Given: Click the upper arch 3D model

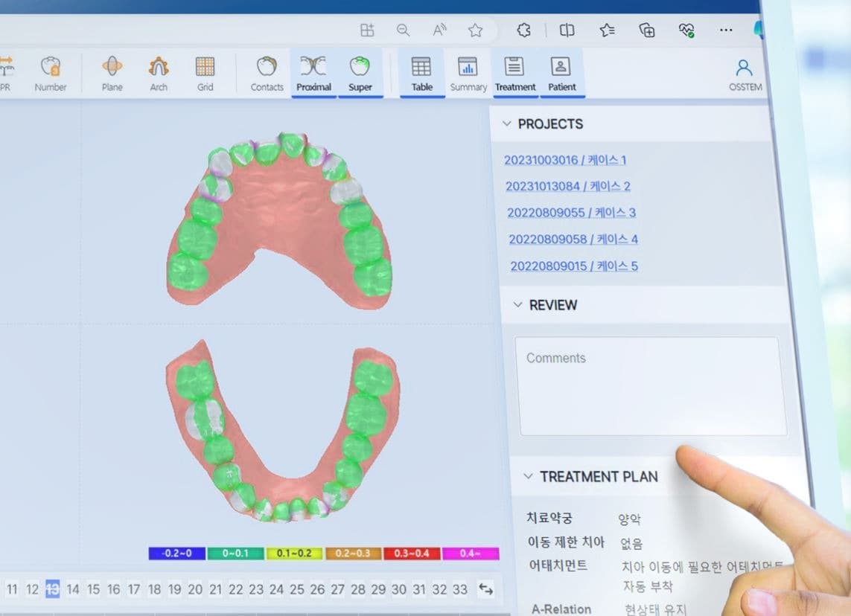Looking at the screenshot, I should [279, 219].
